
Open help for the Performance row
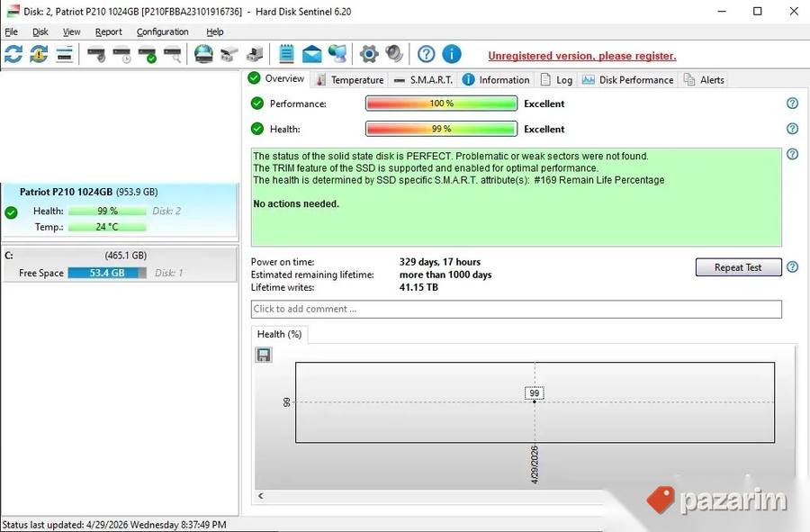[x=792, y=104]
